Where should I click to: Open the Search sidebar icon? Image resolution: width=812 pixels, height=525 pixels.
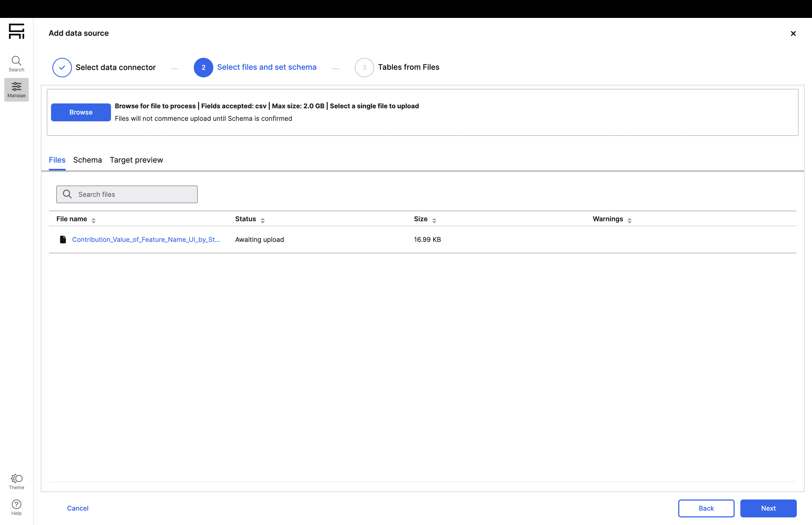pos(16,64)
